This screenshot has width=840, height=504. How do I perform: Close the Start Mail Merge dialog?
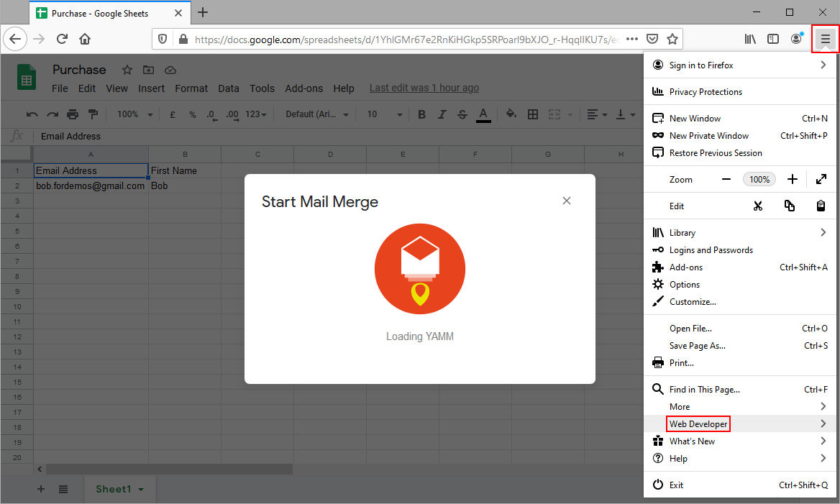(567, 201)
